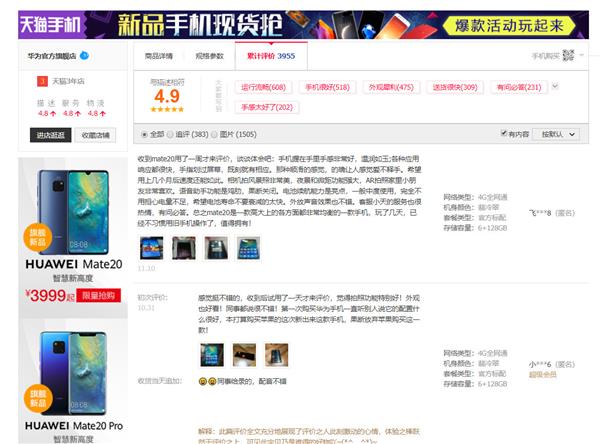Open the first photo thumbnail in first review

151,245
